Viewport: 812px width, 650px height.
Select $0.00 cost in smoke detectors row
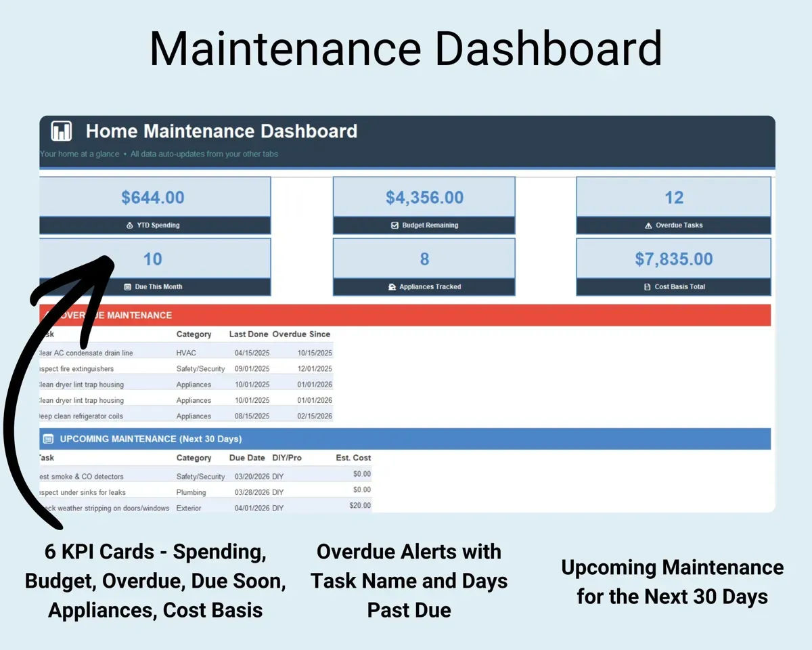coord(362,474)
